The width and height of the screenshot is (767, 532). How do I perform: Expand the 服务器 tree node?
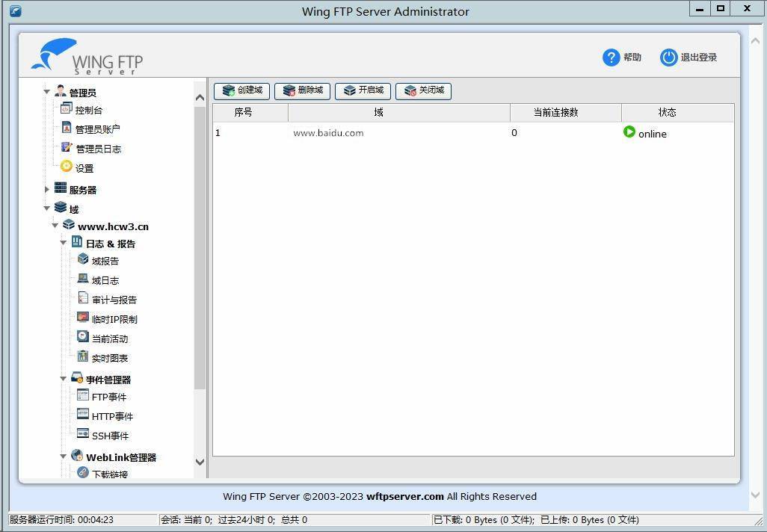click(47, 190)
